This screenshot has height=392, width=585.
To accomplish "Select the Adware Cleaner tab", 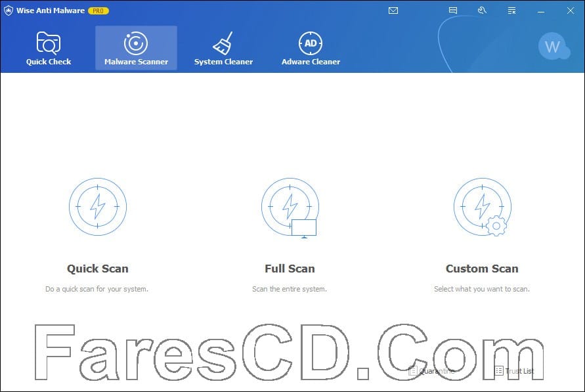I will [x=311, y=48].
